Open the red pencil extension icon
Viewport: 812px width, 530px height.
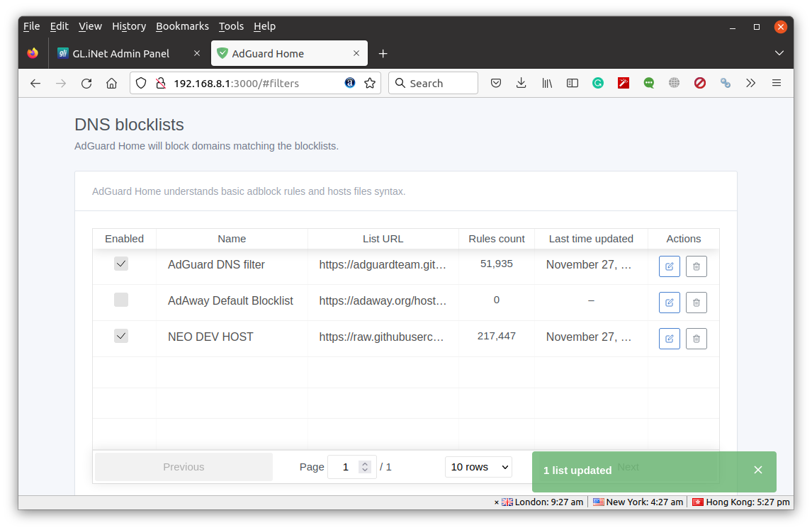point(624,83)
